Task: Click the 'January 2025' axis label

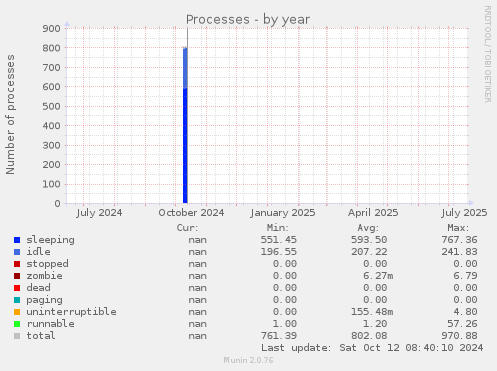Action: coord(283,213)
